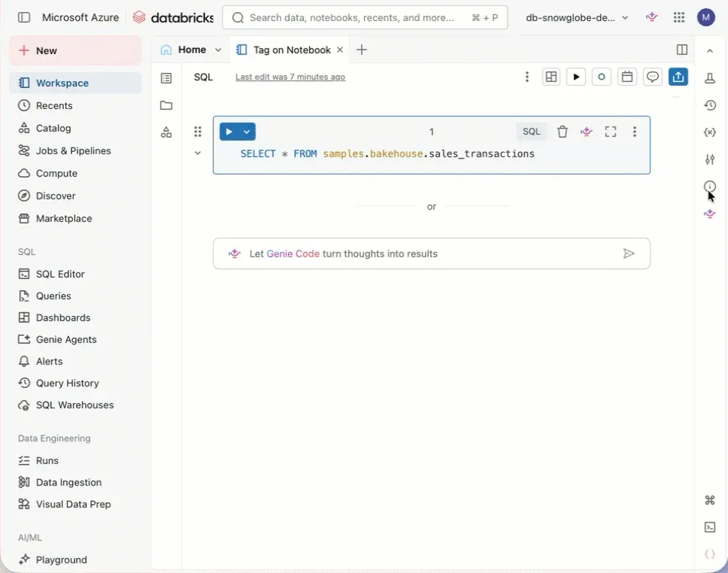Viewport: 728px width, 573px height.
Task: View Query History
Action: tap(75, 383)
